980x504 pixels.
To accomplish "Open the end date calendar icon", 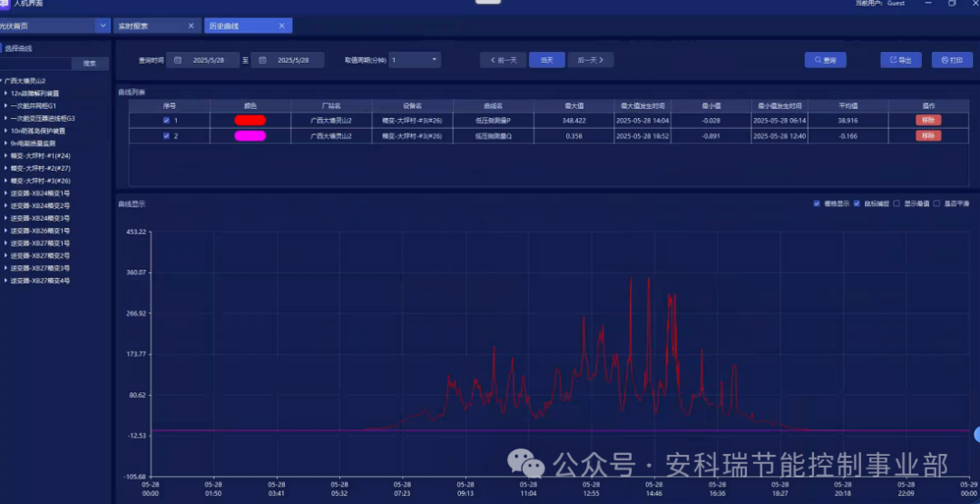I will click(x=262, y=60).
